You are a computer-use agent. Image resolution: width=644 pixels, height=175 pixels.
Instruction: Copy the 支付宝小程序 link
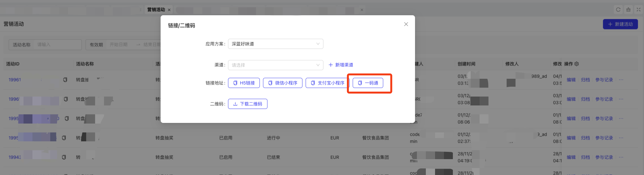point(327,83)
